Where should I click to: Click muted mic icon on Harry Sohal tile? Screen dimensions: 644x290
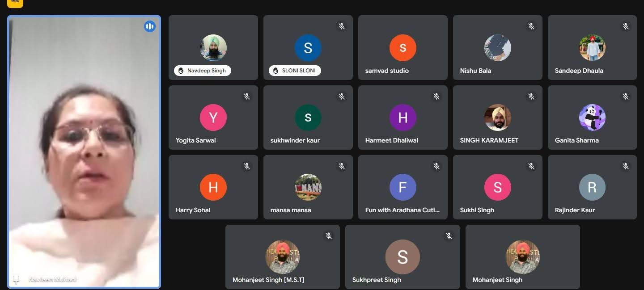click(x=247, y=166)
